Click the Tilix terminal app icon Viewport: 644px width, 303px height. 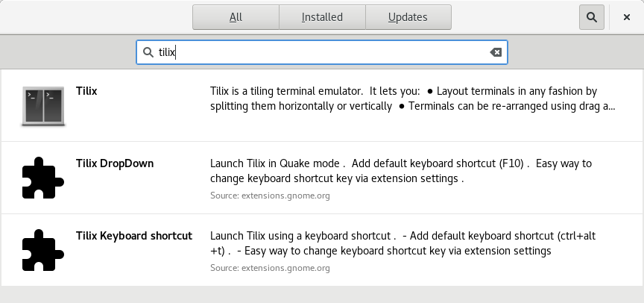[x=43, y=105]
